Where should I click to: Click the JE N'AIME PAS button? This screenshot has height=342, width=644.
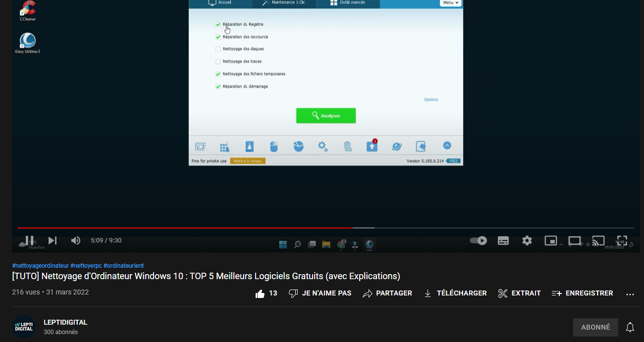[320, 293]
